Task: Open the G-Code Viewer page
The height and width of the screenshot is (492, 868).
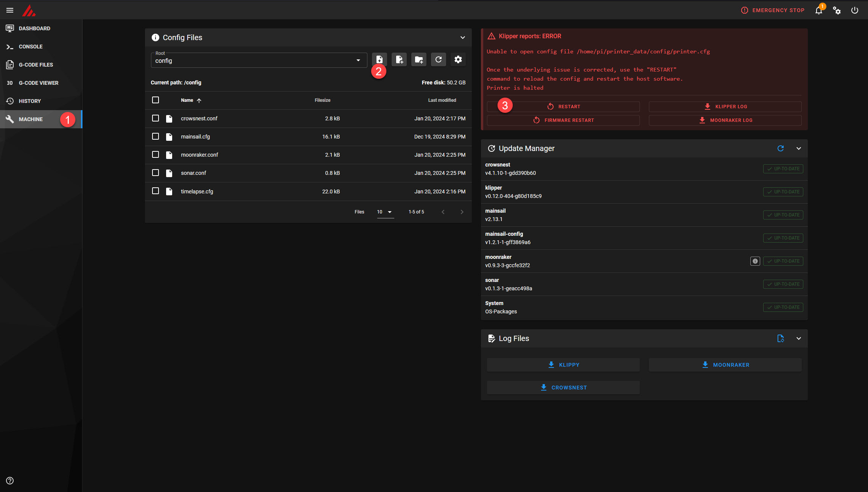Action: pos(41,83)
